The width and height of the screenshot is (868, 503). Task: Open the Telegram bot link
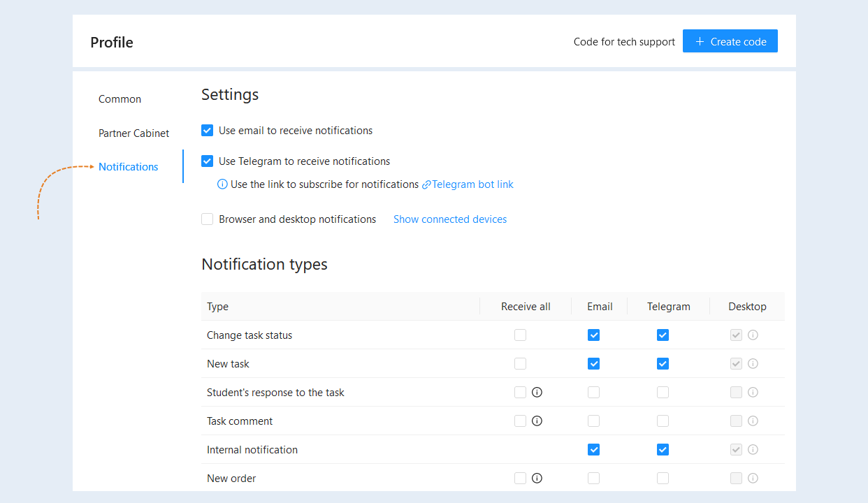click(x=468, y=184)
